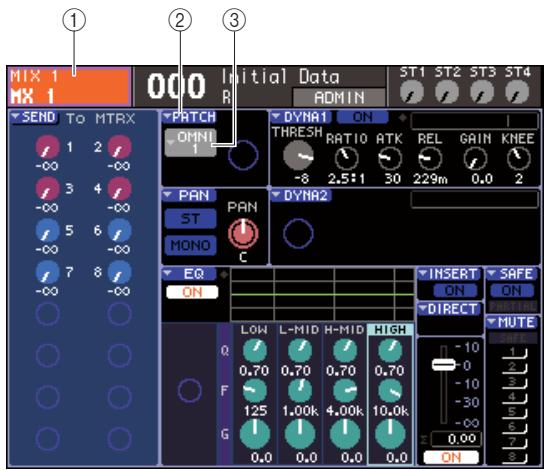The width and height of the screenshot is (545, 470).
Task: Click the HIGH band gain knob
Action: [390, 435]
